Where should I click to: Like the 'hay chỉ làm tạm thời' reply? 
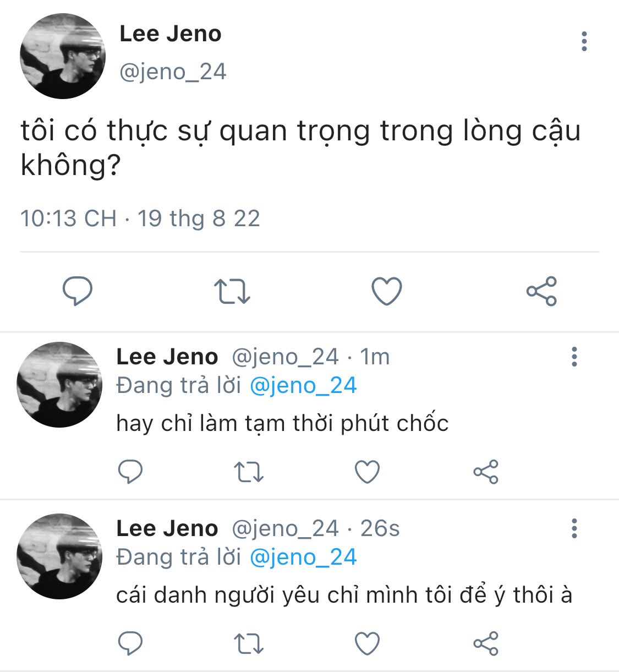click(x=367, y=472)
